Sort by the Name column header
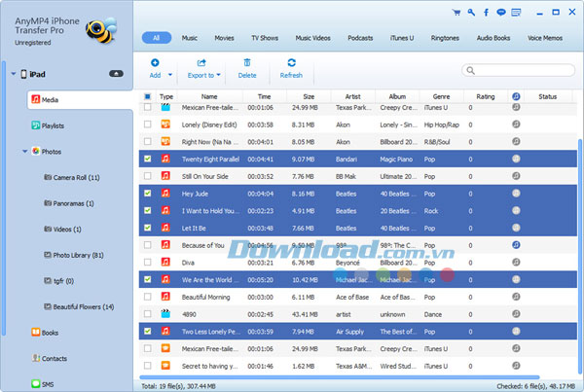Viewport: 584px width, 392px height. point(209,96)
